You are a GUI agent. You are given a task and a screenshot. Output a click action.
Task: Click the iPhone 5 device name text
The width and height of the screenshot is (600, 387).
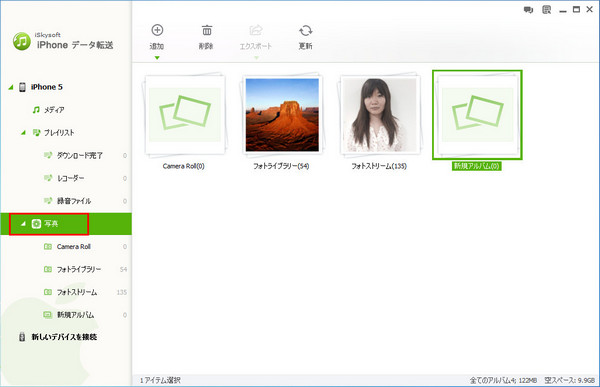click(x=47, y=87)
